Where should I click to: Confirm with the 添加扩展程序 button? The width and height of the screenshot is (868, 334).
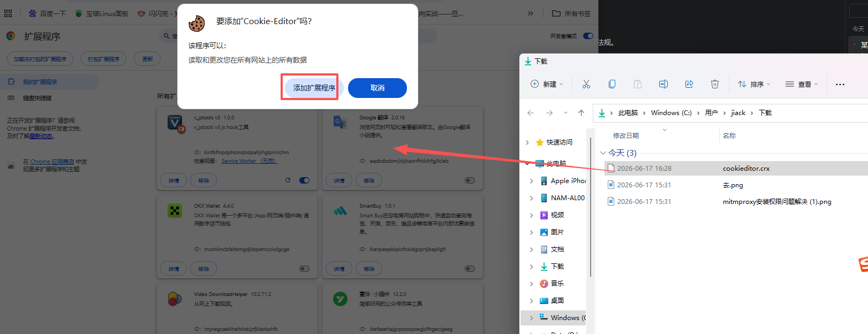(314, 88)
